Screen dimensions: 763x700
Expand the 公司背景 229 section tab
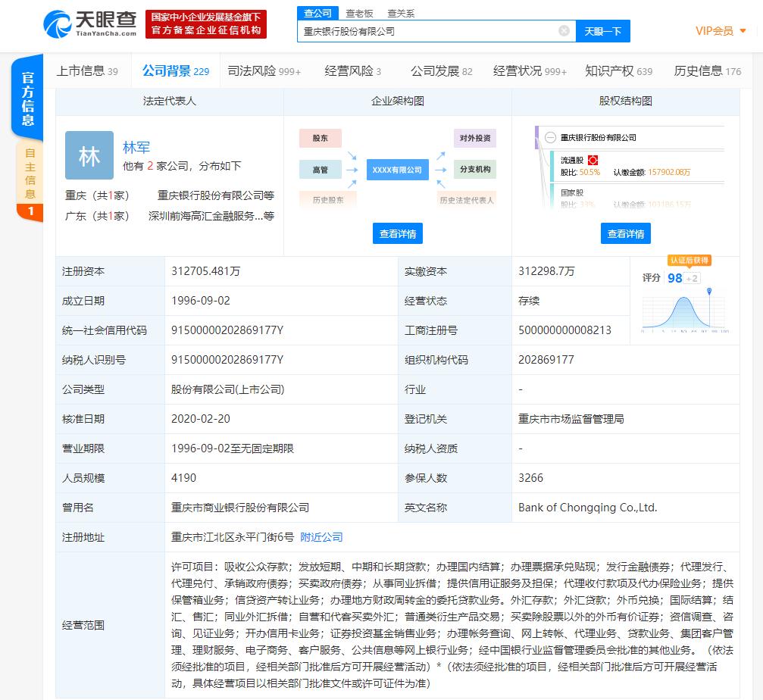click(x=175, y=71)
